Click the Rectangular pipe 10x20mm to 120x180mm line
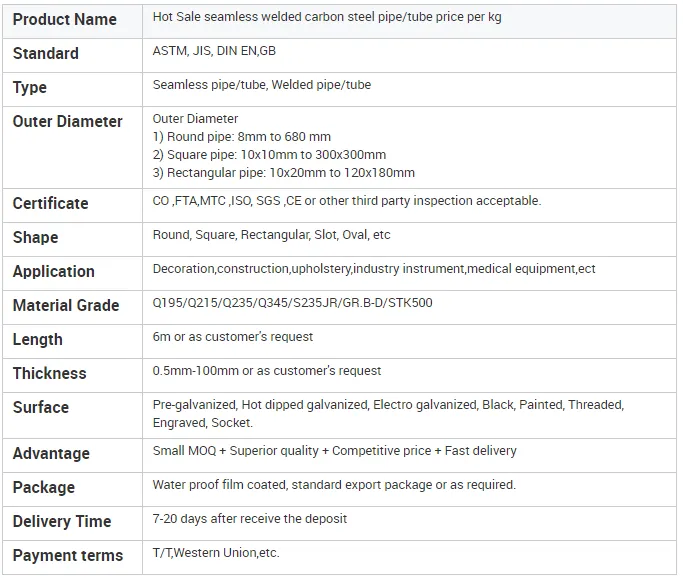This screenshot has width=683, height=578. pyautogui.click(x=283, y=173)
